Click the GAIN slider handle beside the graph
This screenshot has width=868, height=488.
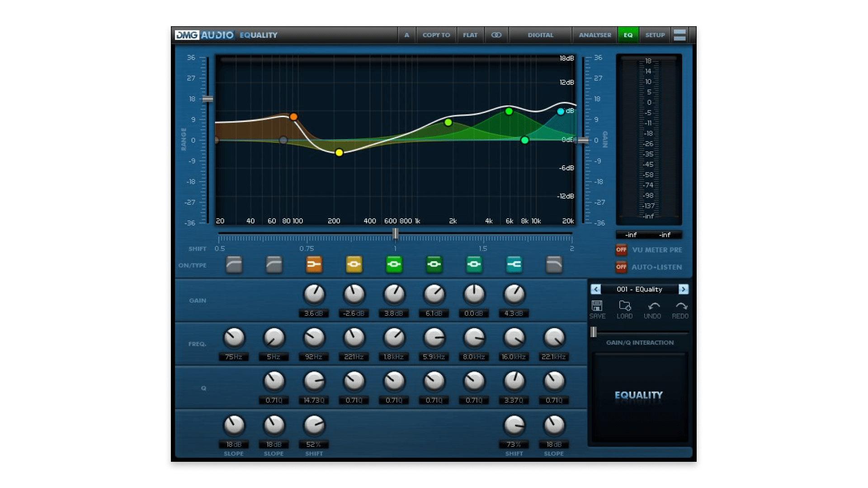583,141
